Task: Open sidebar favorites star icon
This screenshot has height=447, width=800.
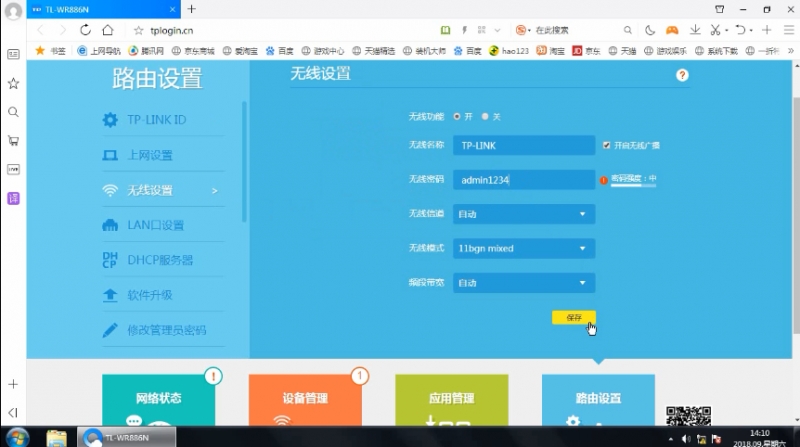Action: pyautogui.click(x=13, y=83)
